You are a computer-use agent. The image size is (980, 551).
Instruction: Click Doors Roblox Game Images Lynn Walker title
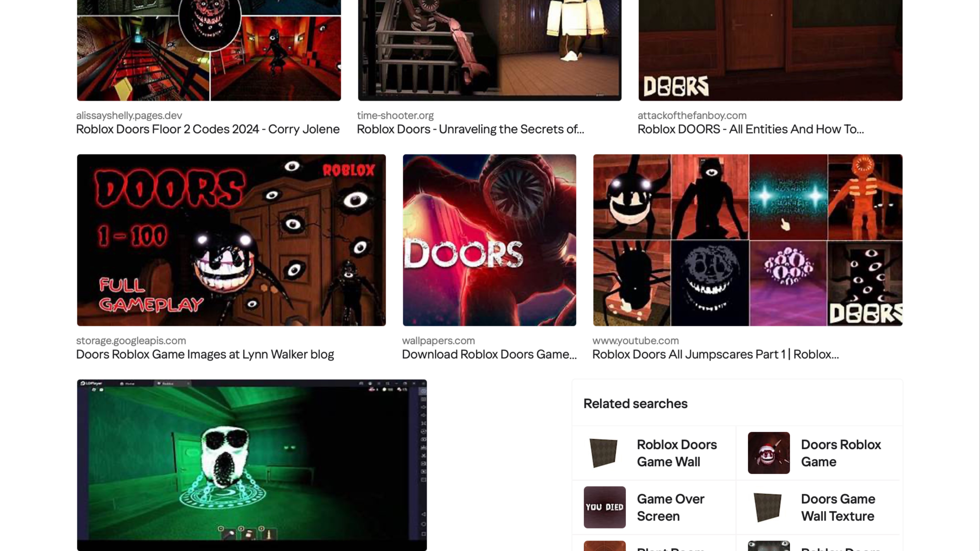click(205, 354)
